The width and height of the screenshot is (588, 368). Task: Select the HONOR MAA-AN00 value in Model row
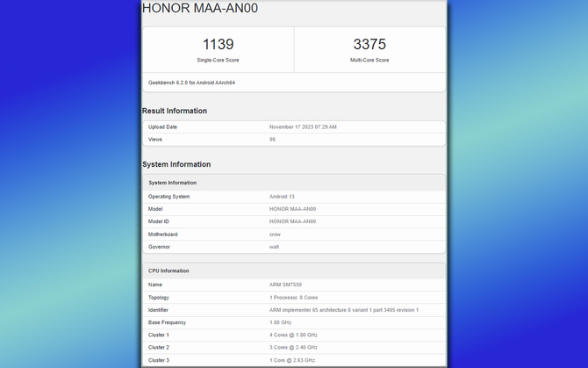[x=292, y=209]
